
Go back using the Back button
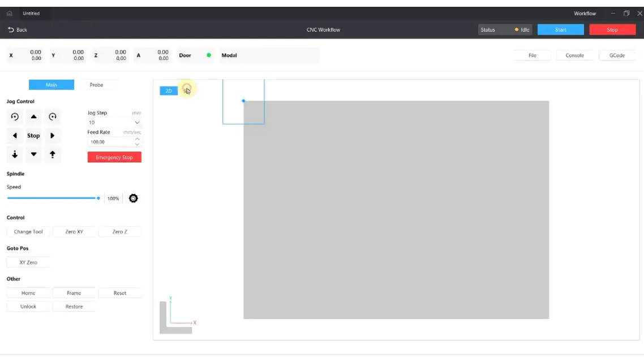point(18,30)
